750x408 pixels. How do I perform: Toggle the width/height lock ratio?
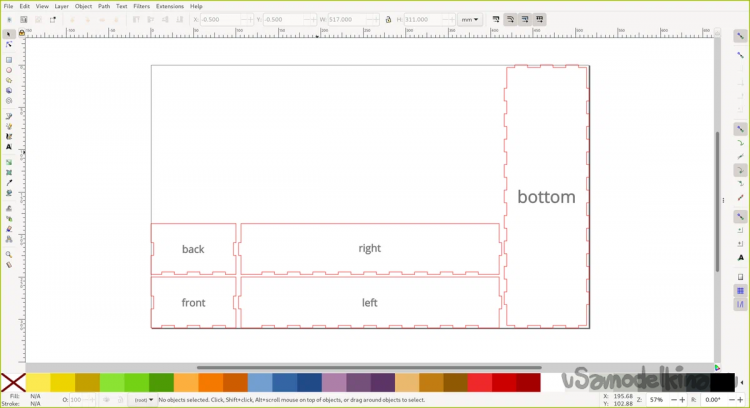coord(387,19)
